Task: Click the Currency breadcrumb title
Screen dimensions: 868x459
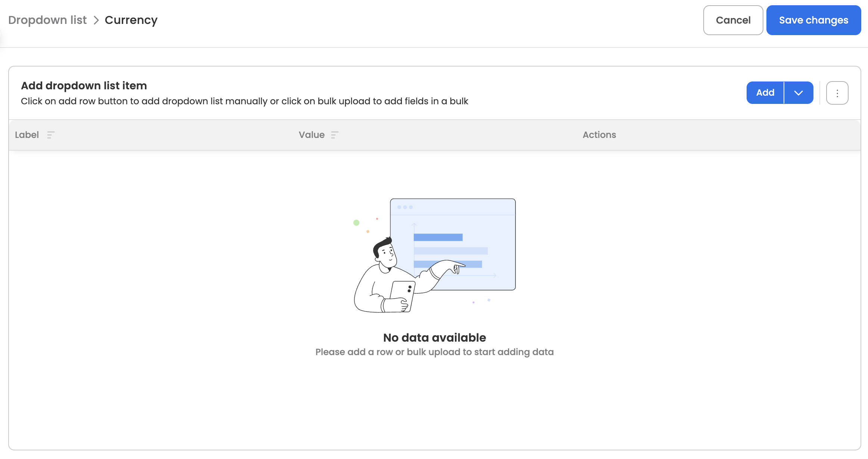Action: [131, 20]
